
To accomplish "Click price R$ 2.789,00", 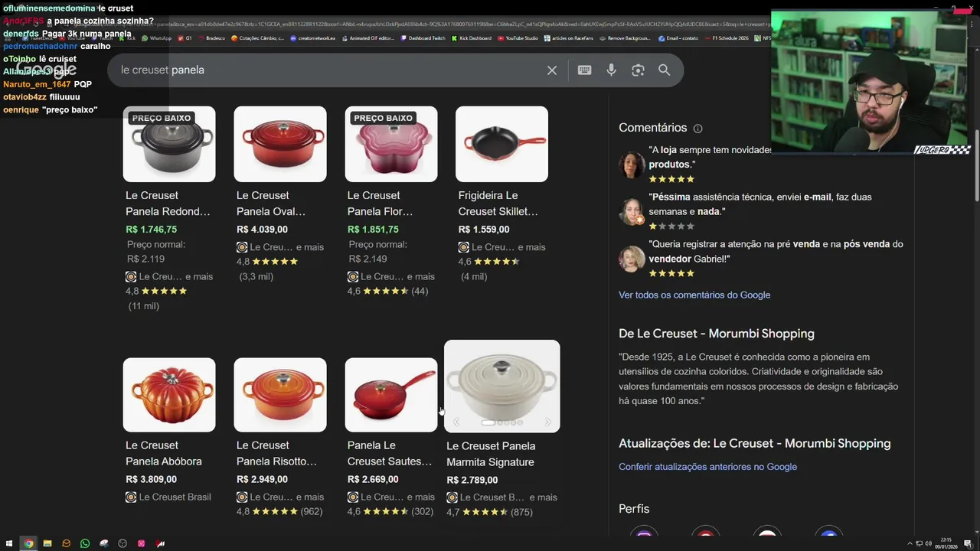I will click(472, 481).
